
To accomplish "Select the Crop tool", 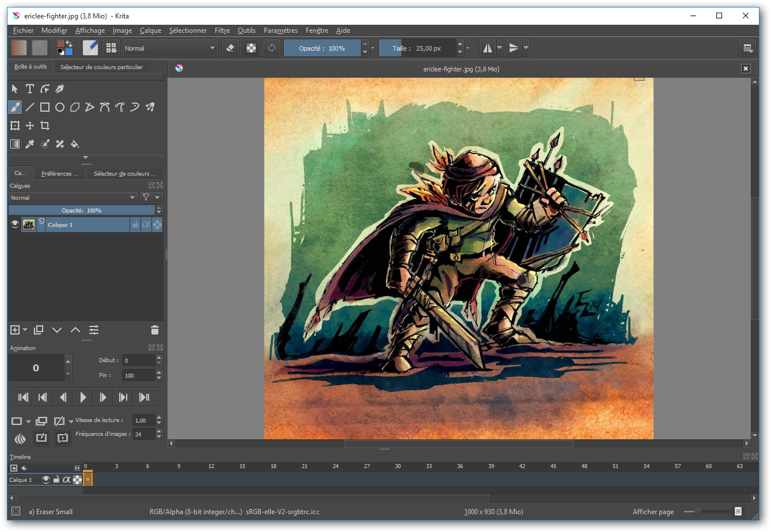I will [x=45, y=126].
